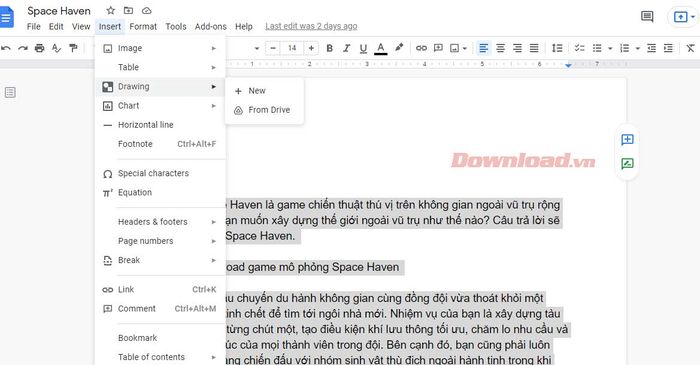This screenshot has width=700, height=365.
Task: Expand Headers & footers submenu
Action: coord(160,222)
